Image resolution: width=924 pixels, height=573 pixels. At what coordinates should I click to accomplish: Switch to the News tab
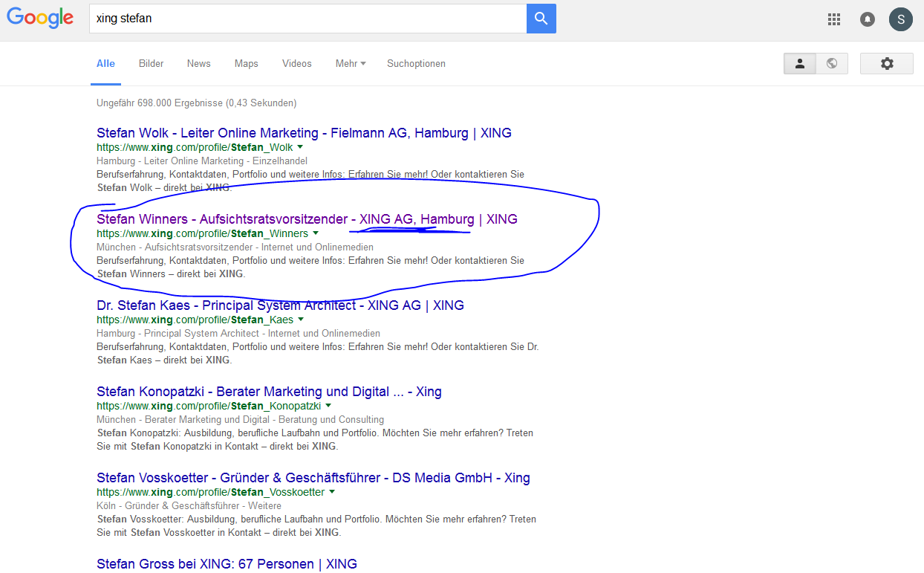tap(199, 64)
